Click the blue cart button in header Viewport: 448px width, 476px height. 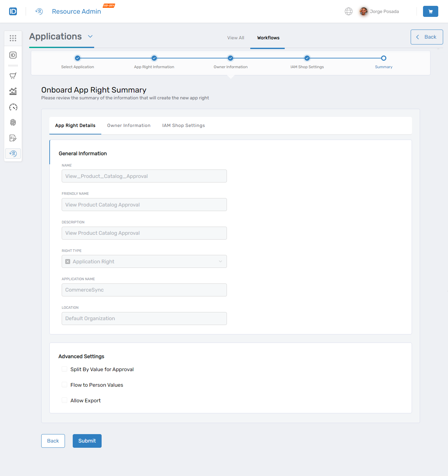430,11
